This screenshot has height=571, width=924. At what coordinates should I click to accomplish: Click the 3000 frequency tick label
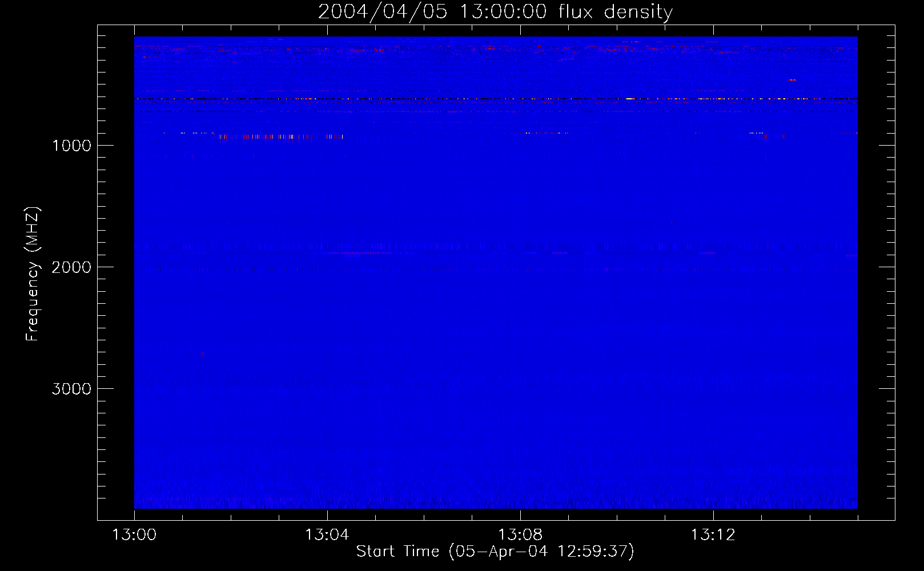tap(71, 389)
